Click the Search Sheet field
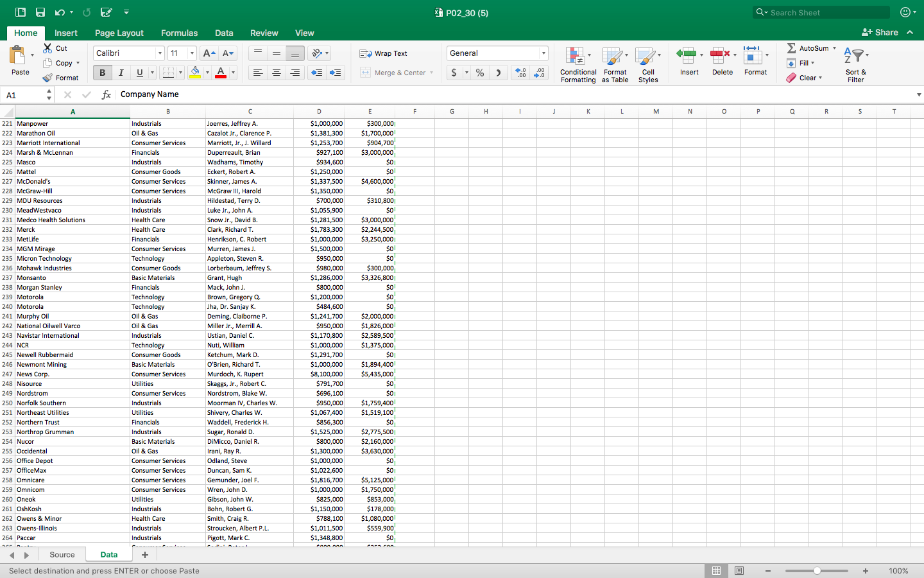Viewport: 924px width, 578px height. (822, 12)
